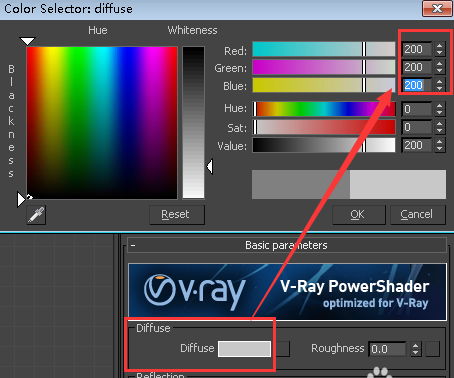Image resolution: width=454 pixels, height=378 pixels.
Task: Decrease Value with its down arrow
Action: [440, 149]
